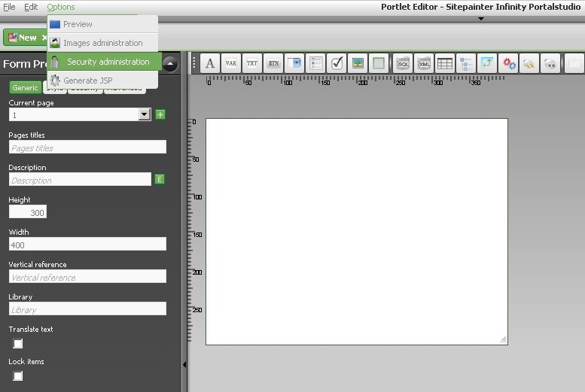This screenshot has width=585, height=392.
Task: Click the New portlet button
Action: [23, 38]
